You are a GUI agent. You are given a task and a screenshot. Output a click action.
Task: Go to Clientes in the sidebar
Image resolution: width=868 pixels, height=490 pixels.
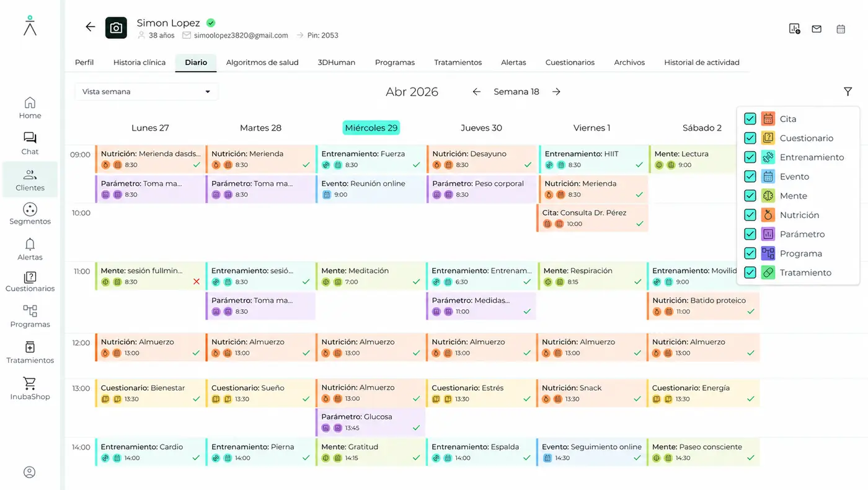30,180
